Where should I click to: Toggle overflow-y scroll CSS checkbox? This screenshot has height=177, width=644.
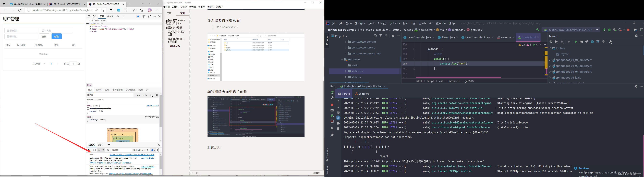(88, 108)
